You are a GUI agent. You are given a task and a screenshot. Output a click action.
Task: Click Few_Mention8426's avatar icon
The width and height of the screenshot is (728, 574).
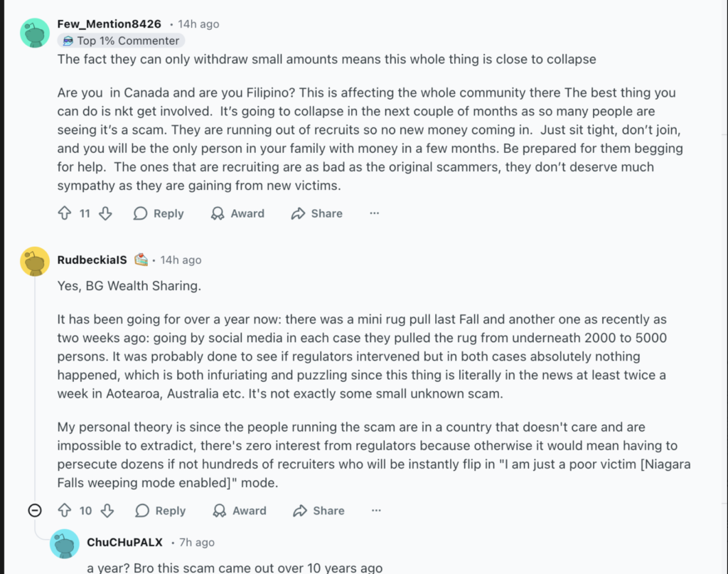34,33
